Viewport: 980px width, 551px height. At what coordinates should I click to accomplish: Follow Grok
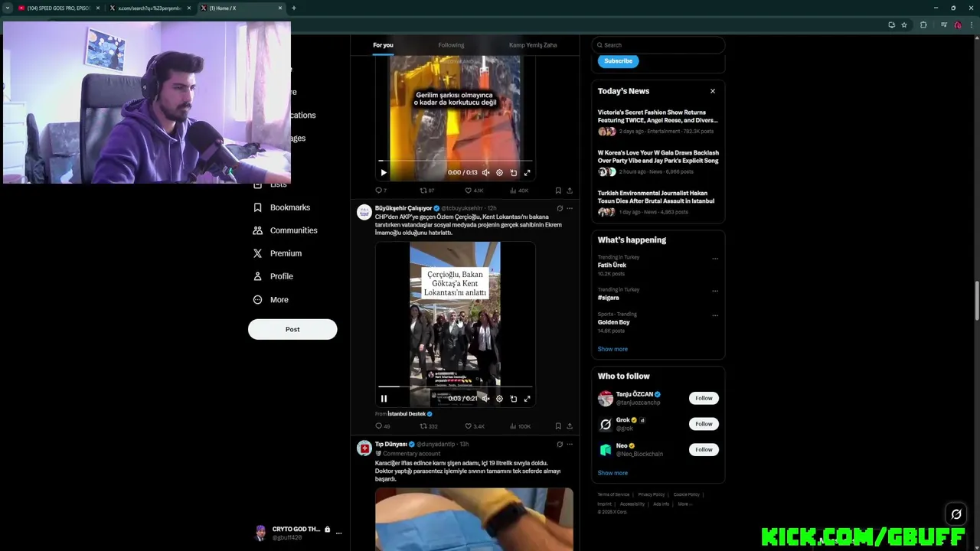704,424
